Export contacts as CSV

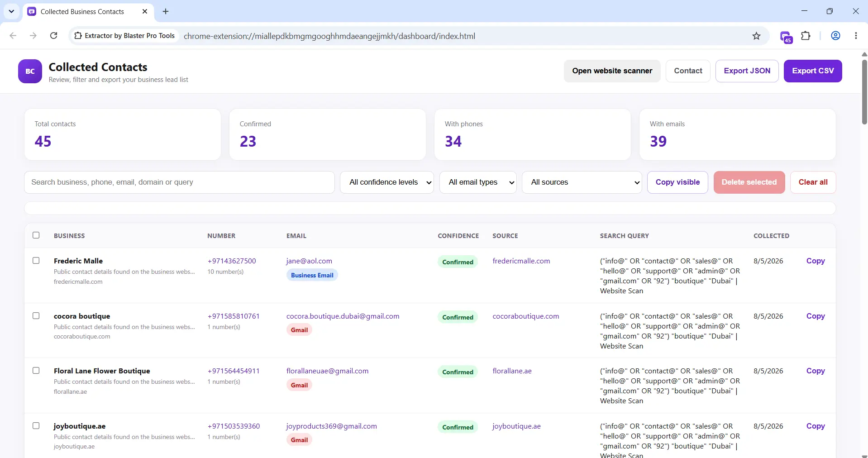pos(813,71)
